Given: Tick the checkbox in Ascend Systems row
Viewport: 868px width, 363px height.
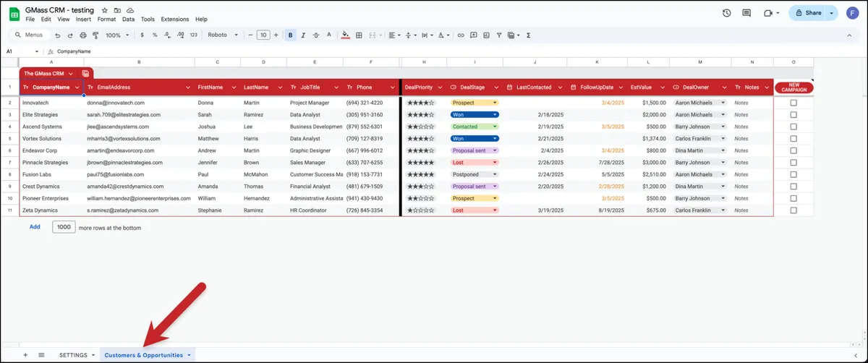Looking at the screenshot, I should coord(793,127).
